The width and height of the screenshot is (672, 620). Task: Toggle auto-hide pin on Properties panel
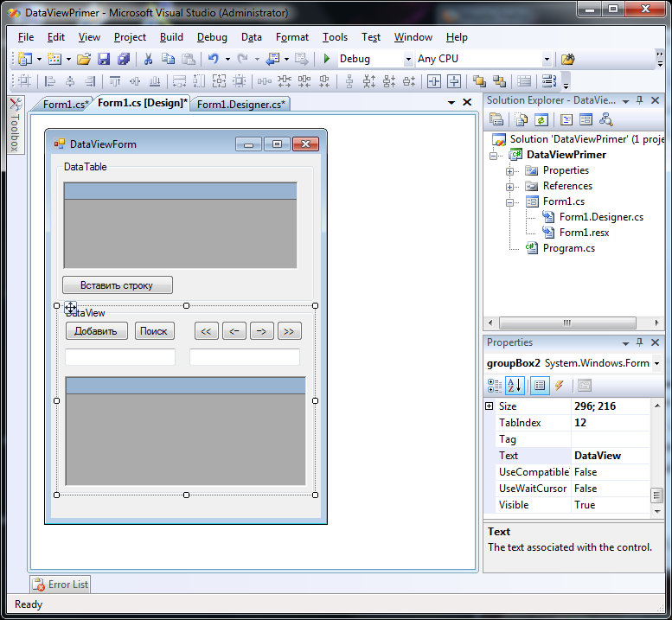click(639, 342)
